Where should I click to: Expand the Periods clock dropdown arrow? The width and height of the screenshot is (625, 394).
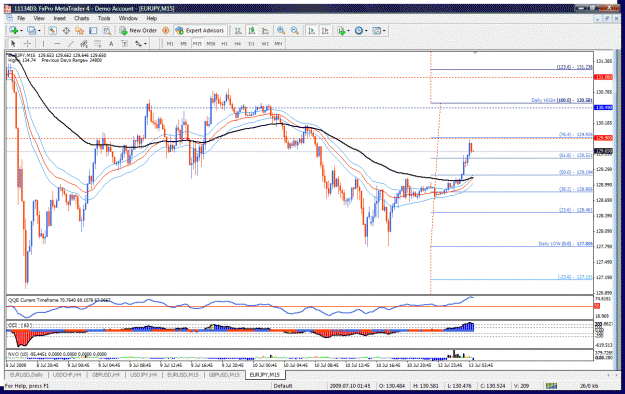point(366,31)
